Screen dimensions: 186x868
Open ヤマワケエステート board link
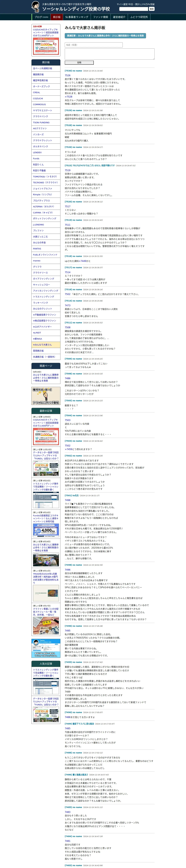pos(46,111)
